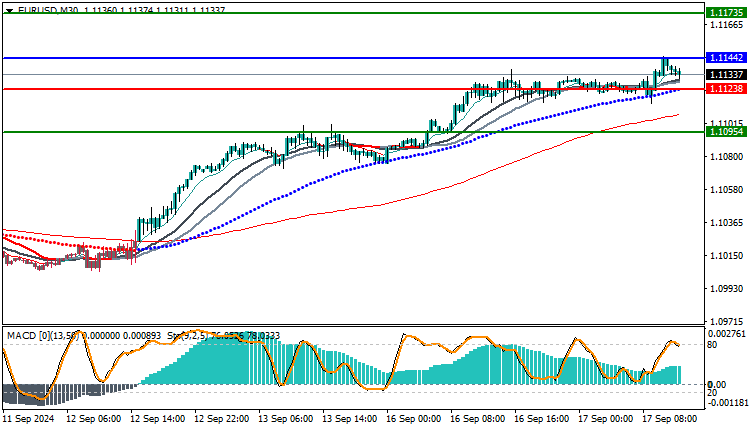Image resolution: width=750 pixels, height=430 pixels.
Task: Open the chart menu triangle beside EURUSD,M30
Action: [9, 10]
